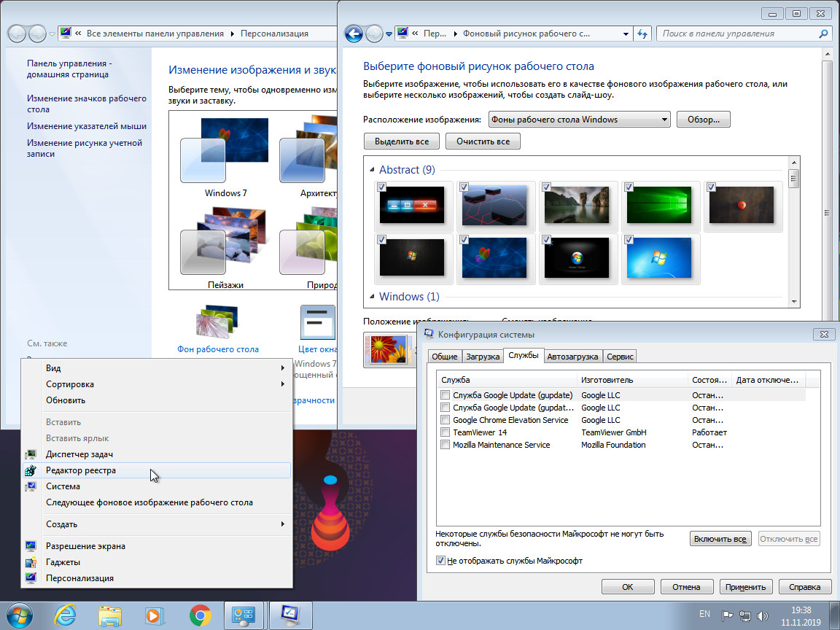
Task: Click the wallpaper list vertical scrollbar
Action: pos(793,233)
